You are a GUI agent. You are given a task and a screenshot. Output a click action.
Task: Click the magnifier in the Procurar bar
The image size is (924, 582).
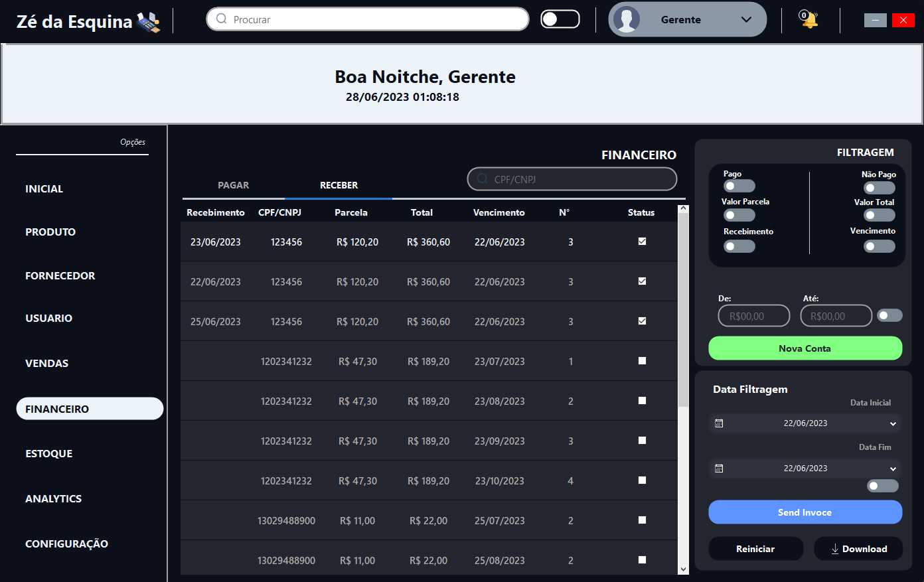coord(220,19)
